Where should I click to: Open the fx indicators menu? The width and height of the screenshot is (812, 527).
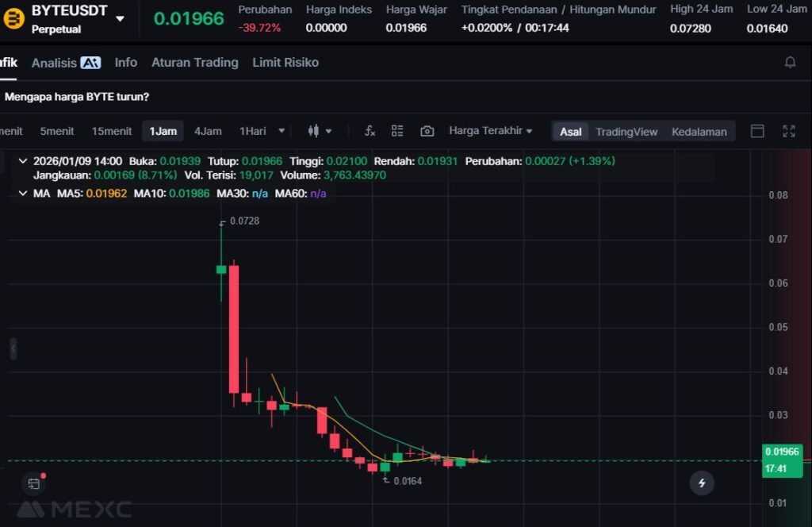(x=370, y=131)
